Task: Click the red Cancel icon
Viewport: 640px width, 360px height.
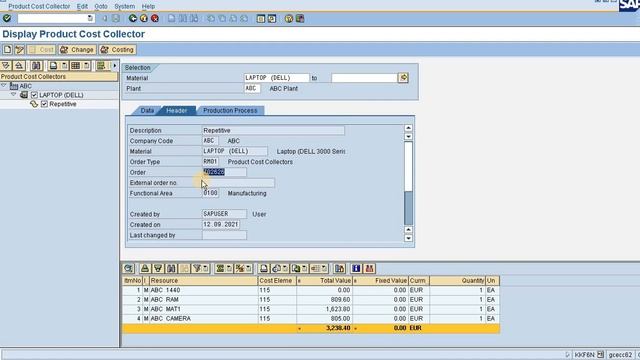Action: 155,18
